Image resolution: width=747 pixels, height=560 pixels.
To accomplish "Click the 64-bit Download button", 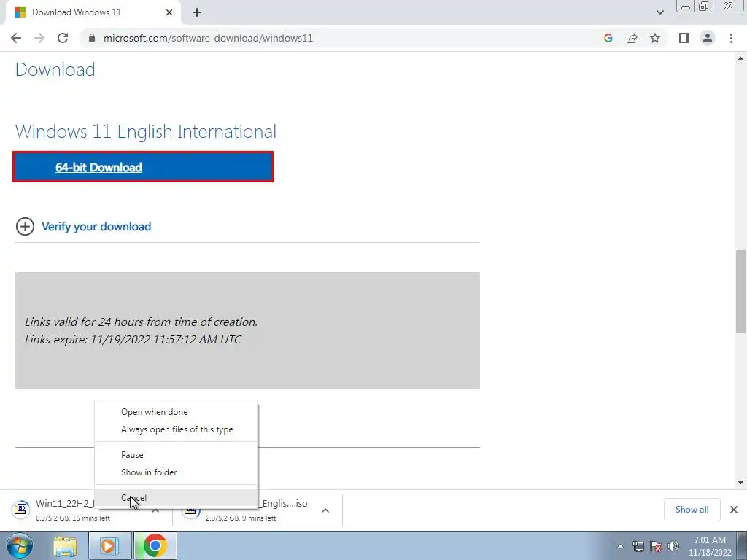I will (x=143, y=167).
